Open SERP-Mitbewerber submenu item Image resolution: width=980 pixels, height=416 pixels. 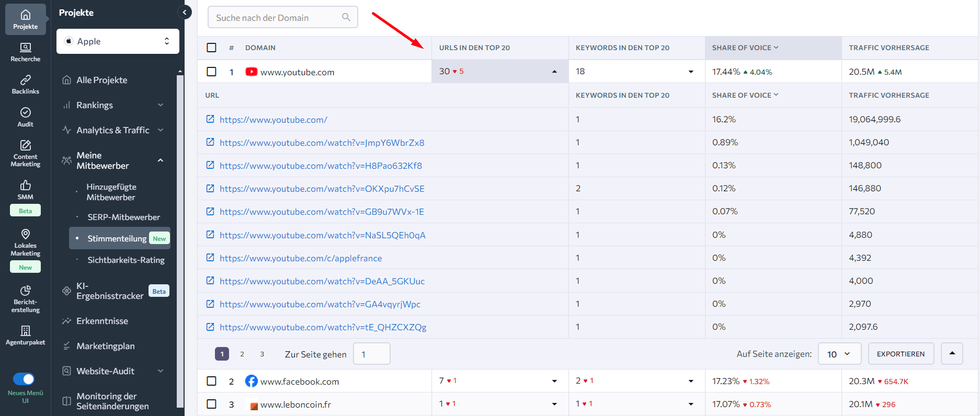123,217
